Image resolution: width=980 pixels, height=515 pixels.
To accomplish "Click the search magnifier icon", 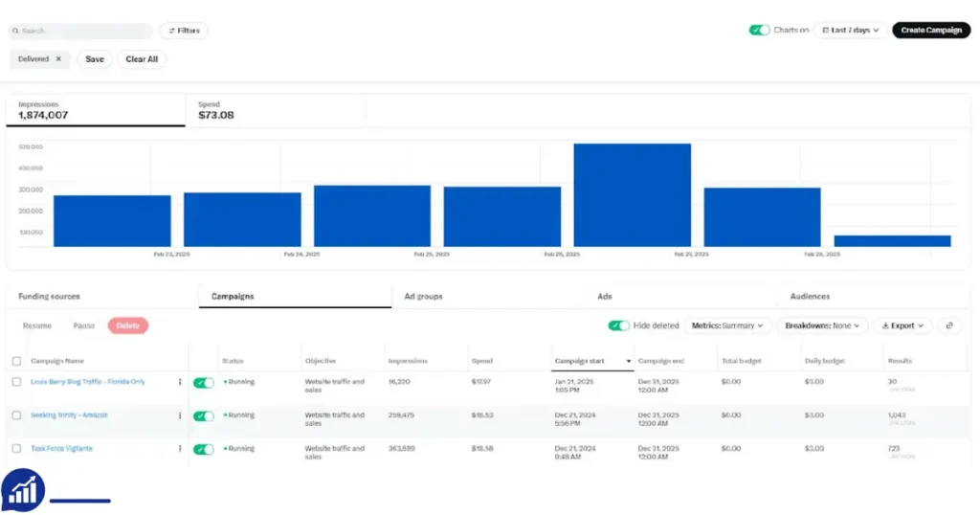I will [15, 31].
